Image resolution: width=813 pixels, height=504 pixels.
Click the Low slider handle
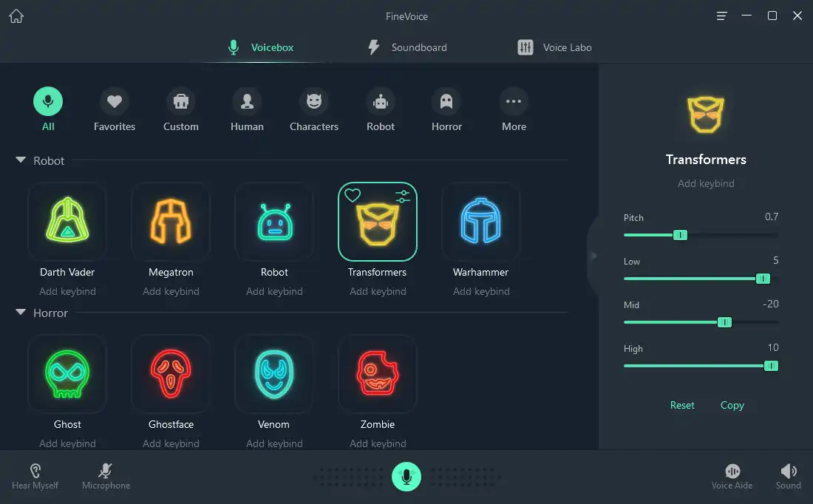click(x=763, y=279)
